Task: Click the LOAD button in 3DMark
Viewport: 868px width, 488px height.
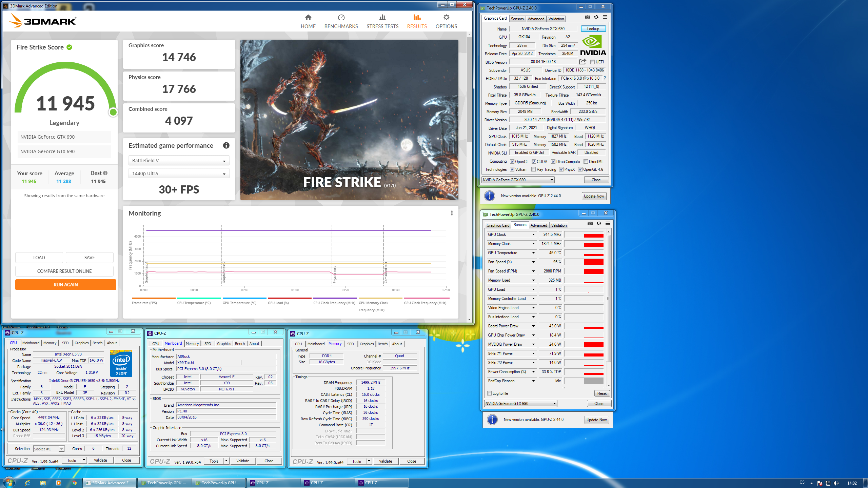Action: 39,258
